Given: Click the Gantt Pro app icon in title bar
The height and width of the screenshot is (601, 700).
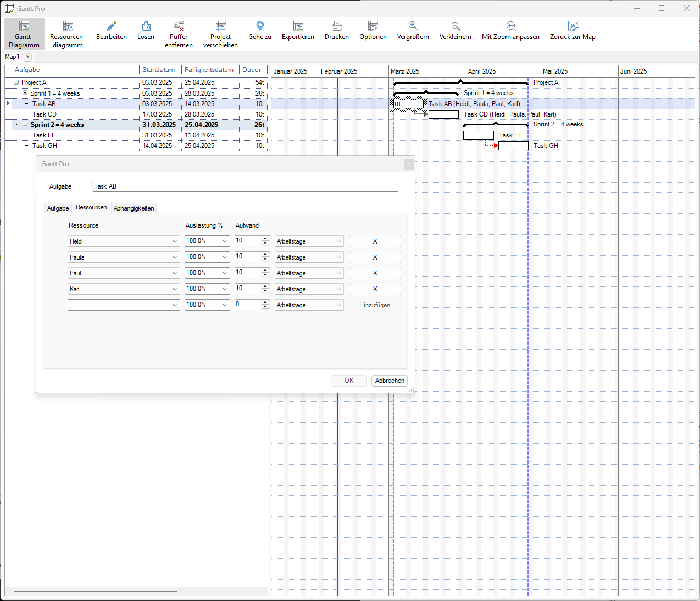Looking at the screenshot, I should pos(9,8).
